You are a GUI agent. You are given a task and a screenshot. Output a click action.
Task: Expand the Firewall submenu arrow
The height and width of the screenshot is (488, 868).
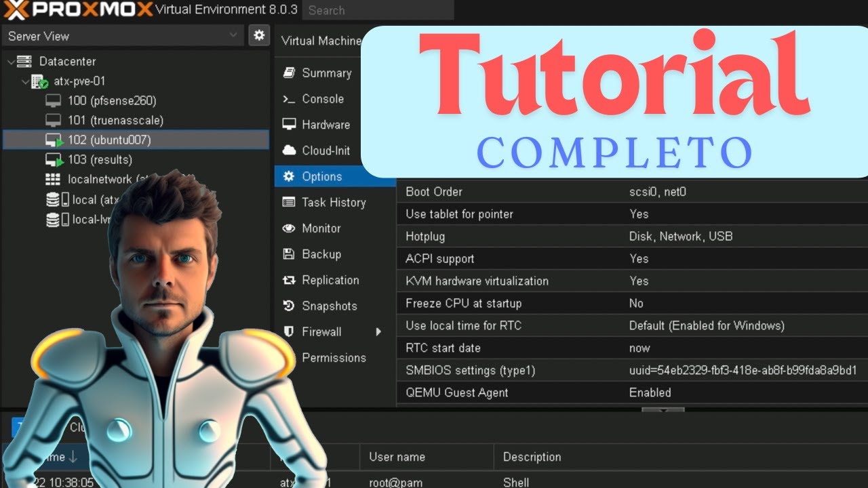[x=378, y=332]
